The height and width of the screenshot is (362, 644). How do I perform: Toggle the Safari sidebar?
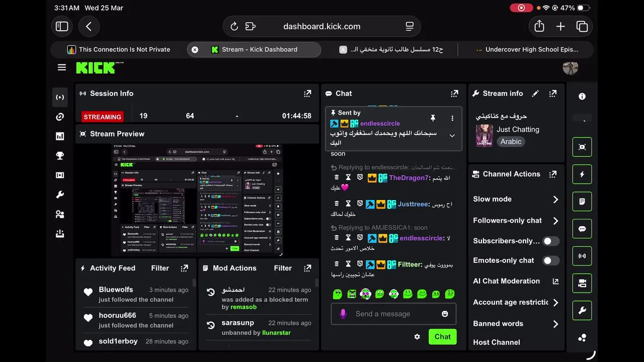click(62, 27)
